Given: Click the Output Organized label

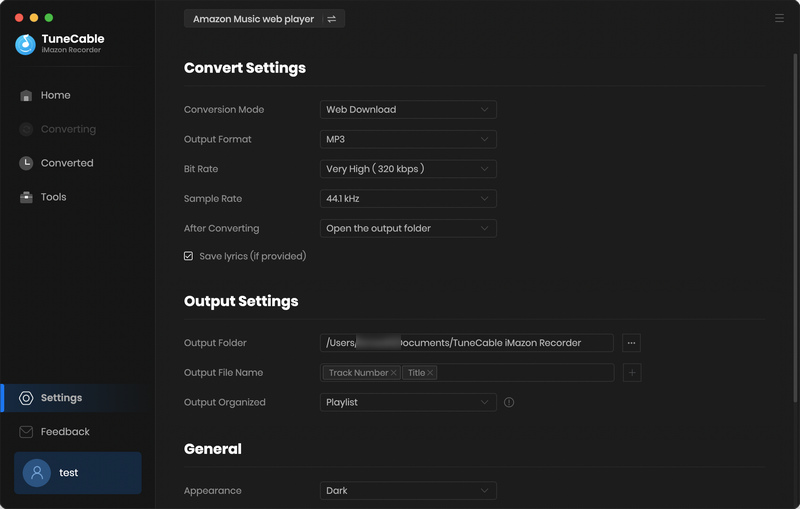Looking at the screenshot, I should [224, 402].
